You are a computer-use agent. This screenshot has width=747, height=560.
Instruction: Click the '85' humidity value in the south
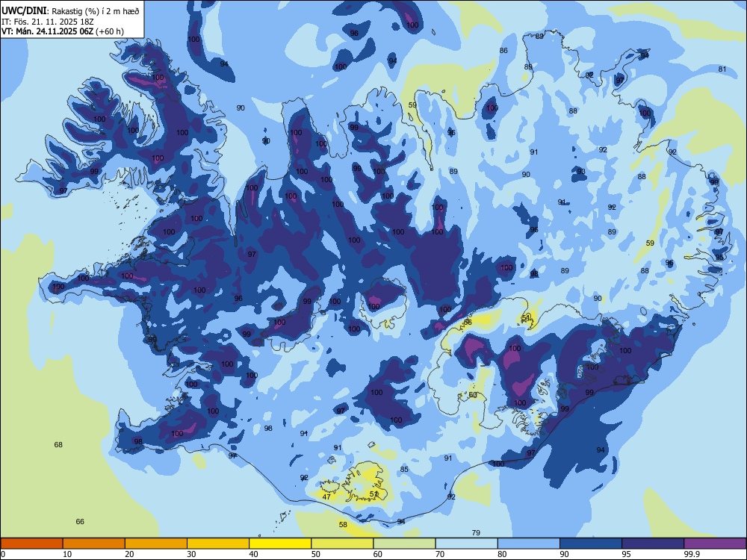coord(404,470)
